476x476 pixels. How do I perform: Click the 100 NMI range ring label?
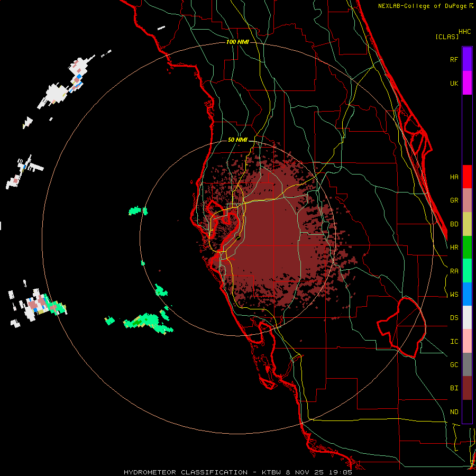[237, 42]
